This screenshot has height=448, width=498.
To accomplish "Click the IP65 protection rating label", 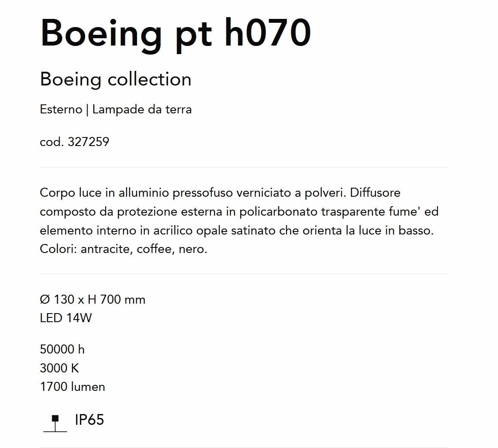I will tap(89, 420).
